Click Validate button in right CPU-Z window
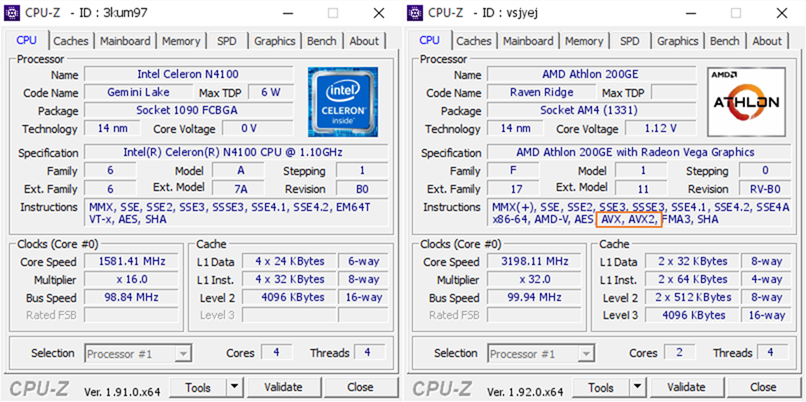806x402 pixels. (x=686, y=387)
